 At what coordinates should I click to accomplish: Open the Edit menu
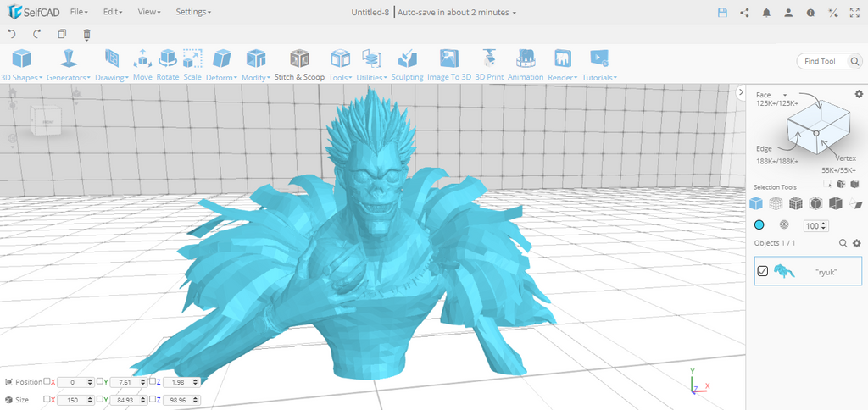point(113,12)
